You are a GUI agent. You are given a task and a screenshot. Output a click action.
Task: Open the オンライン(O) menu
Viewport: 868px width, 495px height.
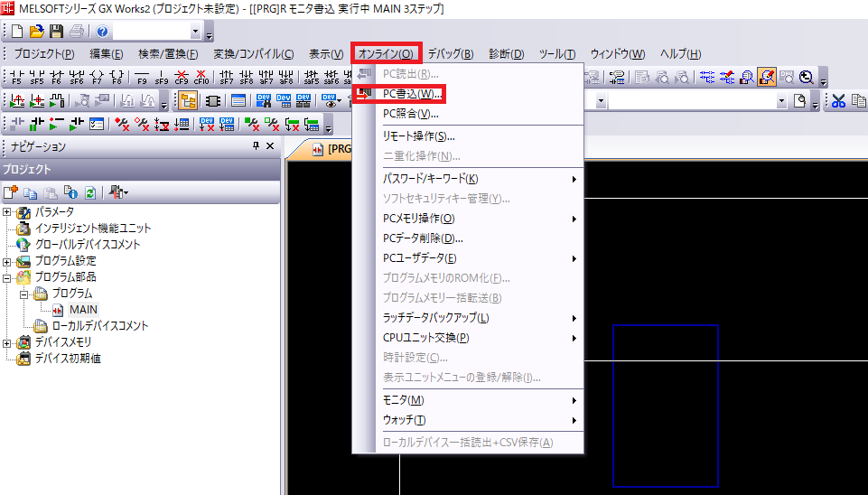point(386,53)
